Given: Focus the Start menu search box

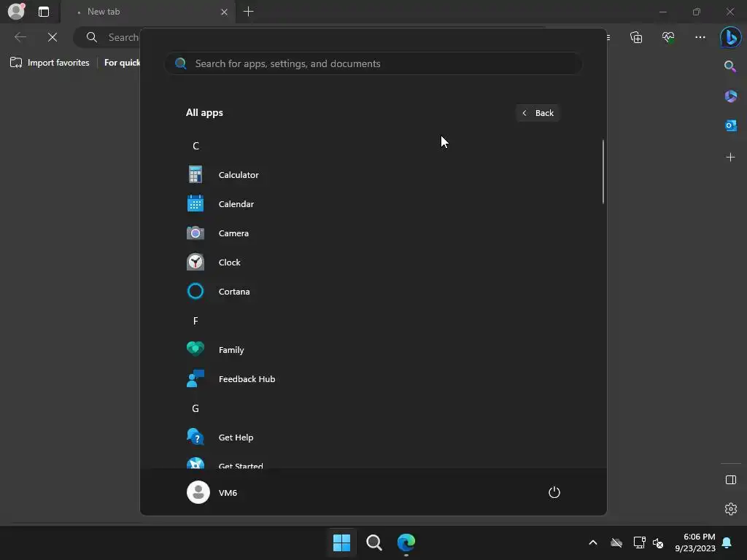Looking at the screenshot, I should point(373,63).
